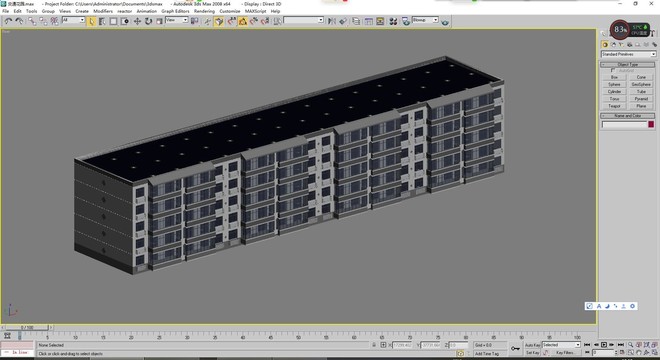
Task: Activate the Select Object arrow tool
Action: 91,21
